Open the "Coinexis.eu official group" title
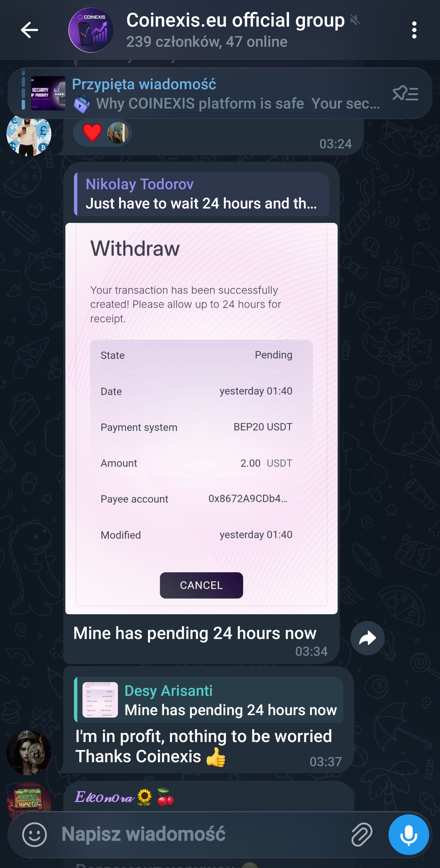 (x=235, y=20)
